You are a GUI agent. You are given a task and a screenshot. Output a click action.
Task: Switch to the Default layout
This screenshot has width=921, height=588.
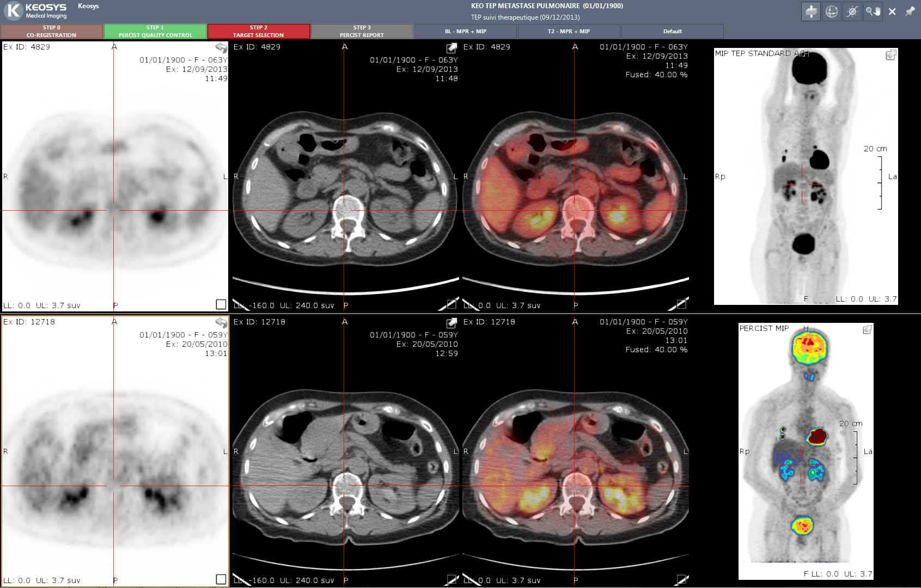pyautogui.click(x=673, y=31)
